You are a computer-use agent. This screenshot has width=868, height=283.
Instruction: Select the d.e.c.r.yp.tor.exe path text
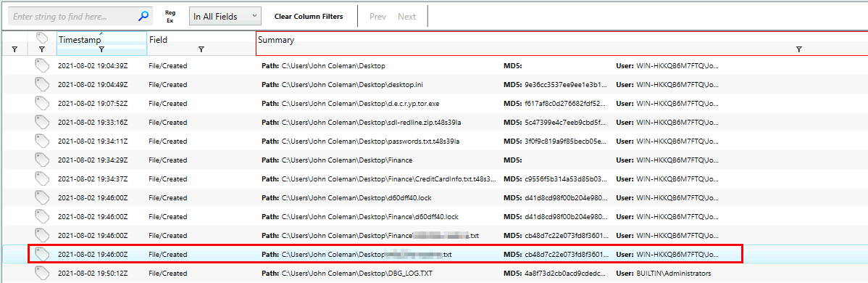[x=360, y=104]
